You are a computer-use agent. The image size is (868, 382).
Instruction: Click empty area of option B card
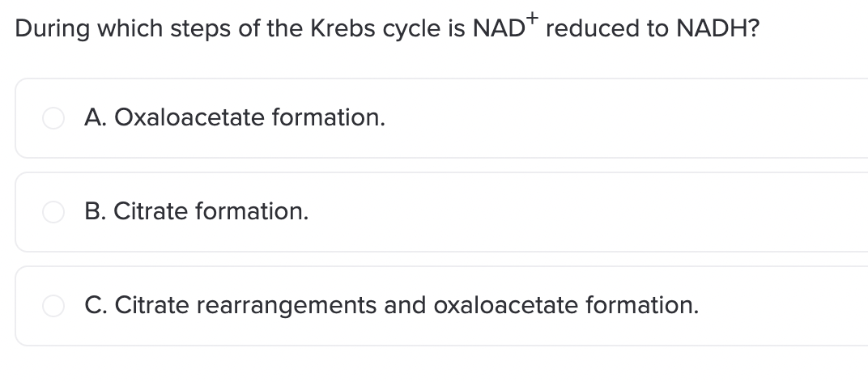[587, 212]
